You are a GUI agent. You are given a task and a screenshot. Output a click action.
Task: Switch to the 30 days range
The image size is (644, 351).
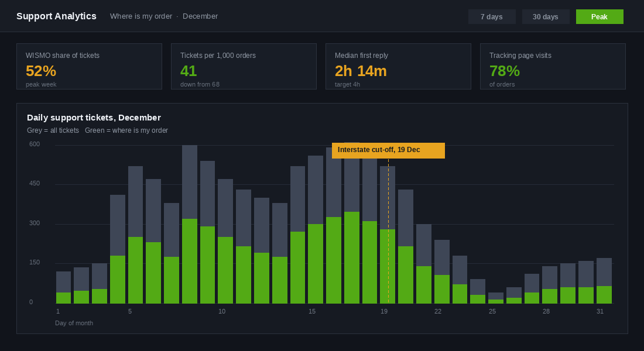[546, 17]
